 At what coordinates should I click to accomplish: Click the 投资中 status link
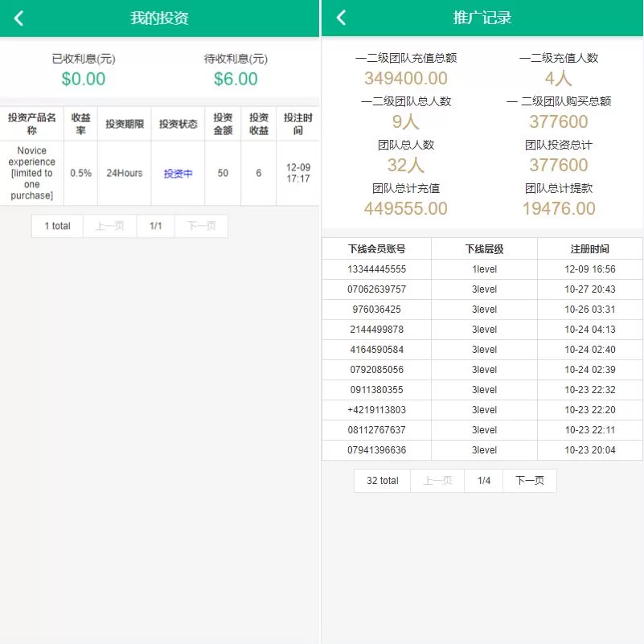pyautogui.click(x=178, y=174)
